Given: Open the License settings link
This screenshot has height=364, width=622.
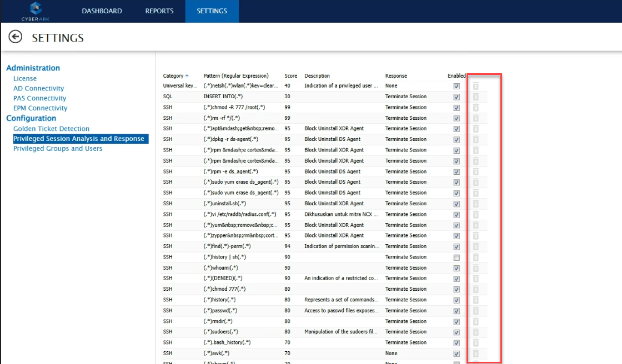Looking at the screenshot, I should [x=25, y=78].
